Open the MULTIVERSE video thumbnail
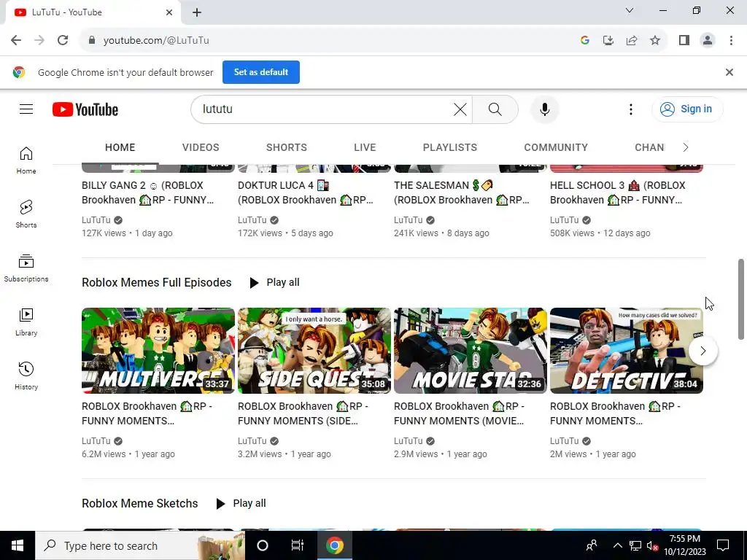Viewport: 747px width, 560px height. coord(158,351)
